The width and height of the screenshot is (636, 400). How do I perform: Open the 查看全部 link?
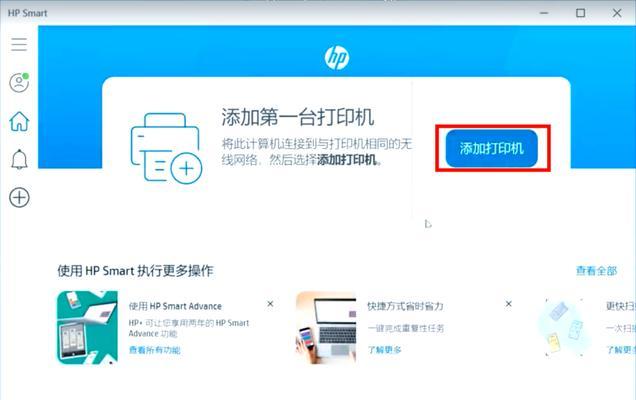point(596,271)
